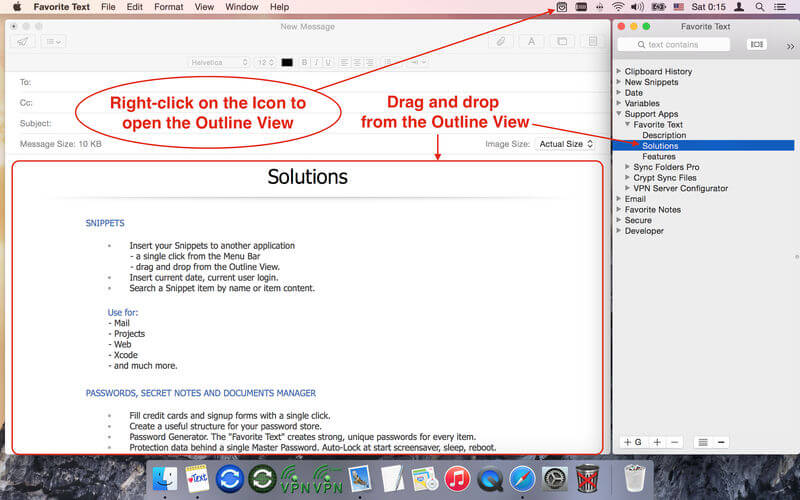Align text left in the format bar
800x500 pixels.
(x=344, y=62)
